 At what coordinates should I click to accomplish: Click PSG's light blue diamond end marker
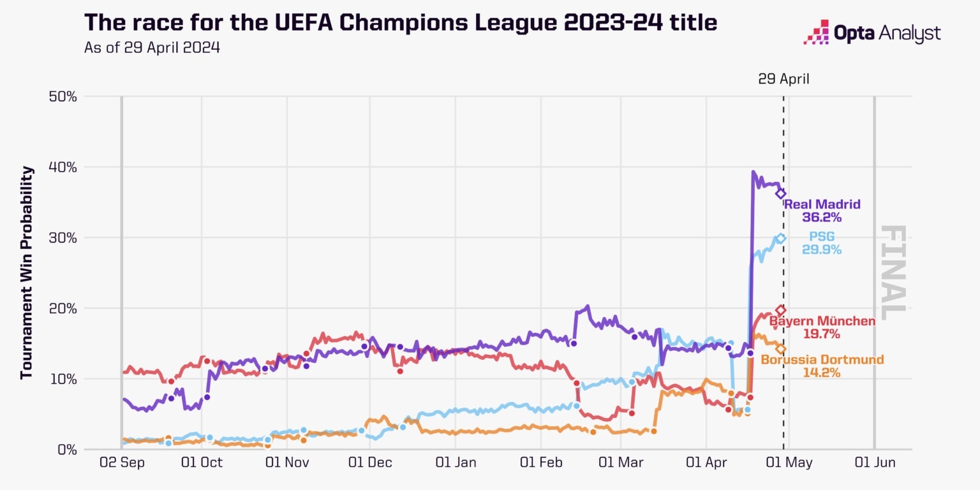[x=780, y=239]
